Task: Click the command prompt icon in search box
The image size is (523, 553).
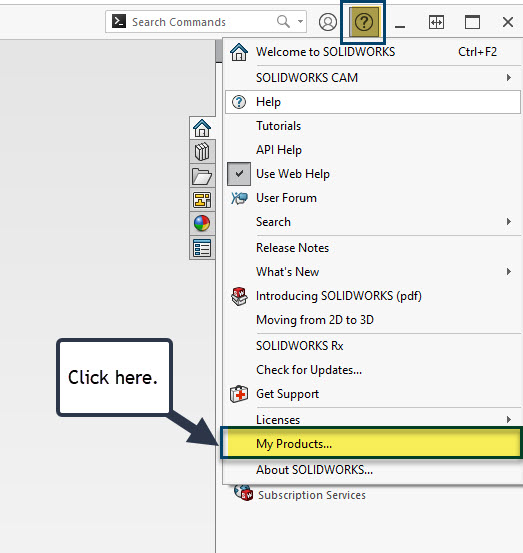Action: tap(118, 22)
